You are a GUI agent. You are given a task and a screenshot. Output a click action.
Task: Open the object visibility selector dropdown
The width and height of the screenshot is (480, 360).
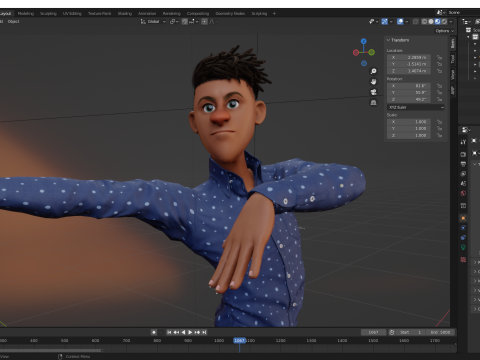click(373, 22)
